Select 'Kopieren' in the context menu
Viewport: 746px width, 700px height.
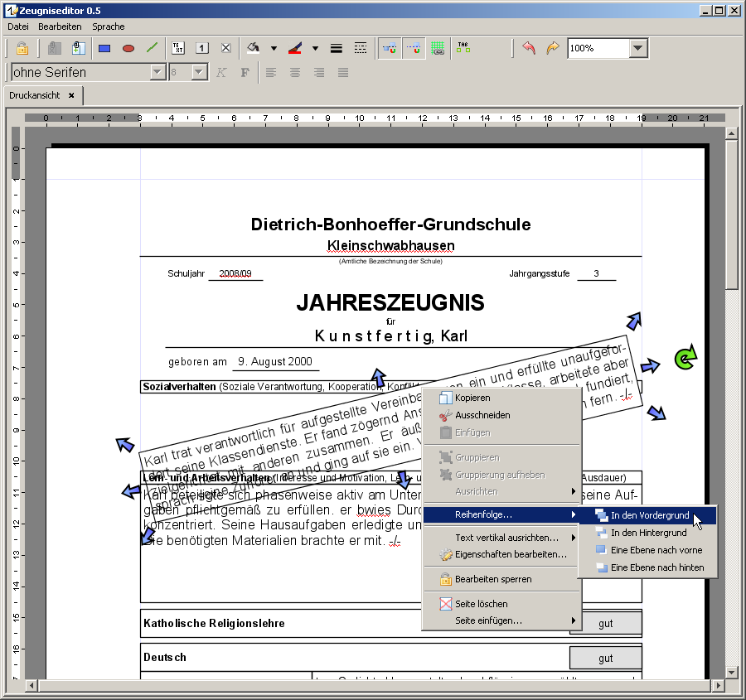[x=472, y=398]
